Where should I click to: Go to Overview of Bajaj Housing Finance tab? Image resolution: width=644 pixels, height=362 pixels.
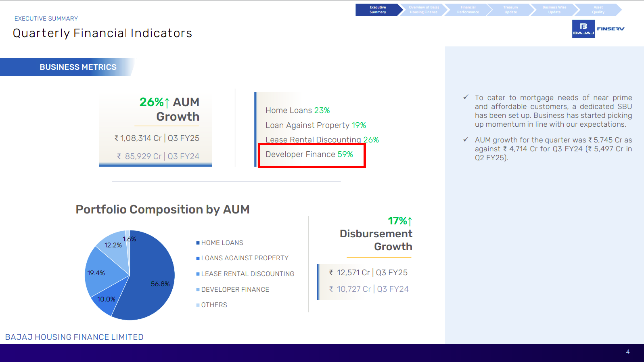[423, 10]
